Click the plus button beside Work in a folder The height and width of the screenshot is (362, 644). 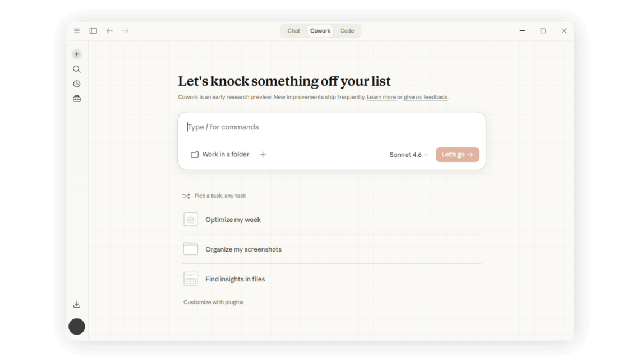coord(263,155)
